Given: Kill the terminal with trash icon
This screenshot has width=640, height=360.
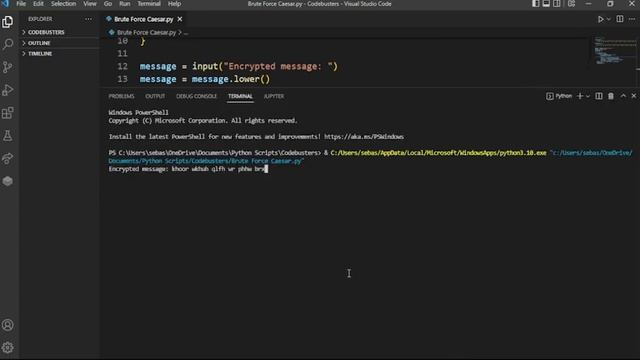Looking at the screenshot, I should (x=611, y=96).
